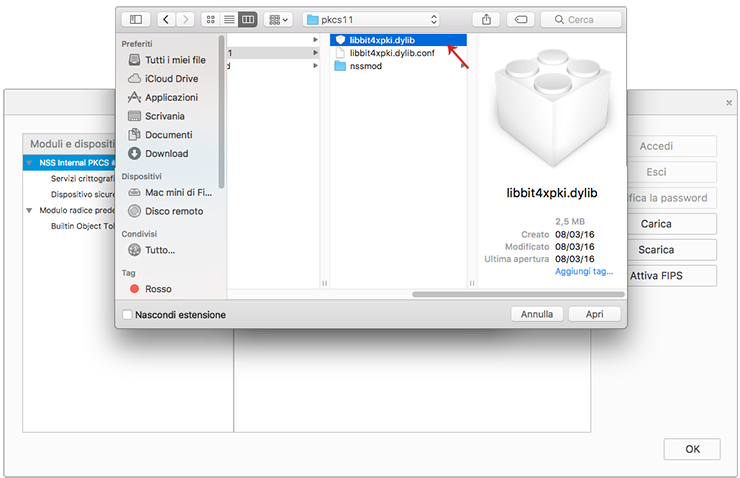Toggle the sidebar visibility button

pyautogui.click(x=136, y=19)
